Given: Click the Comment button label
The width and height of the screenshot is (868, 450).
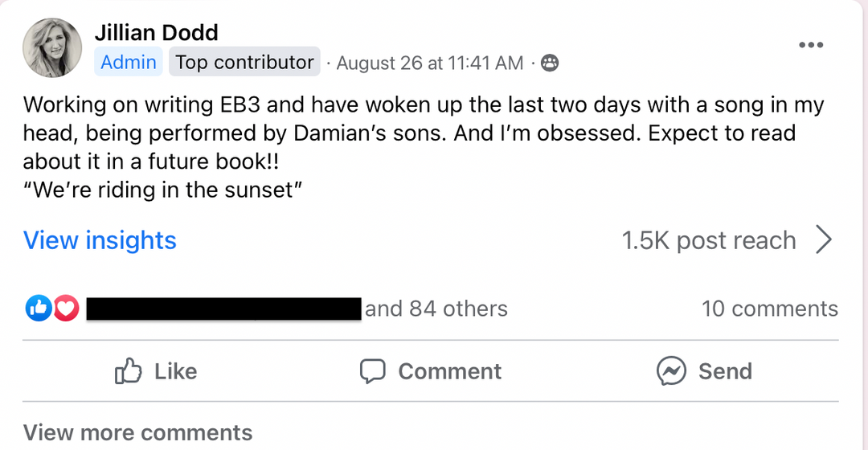Looking at the screenshot, I should [x=449, y=371].
